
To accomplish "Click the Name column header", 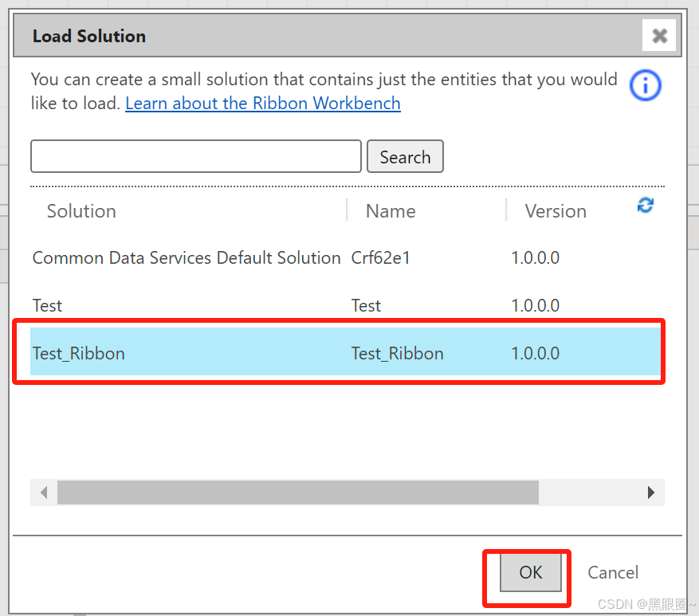I will [x=391, y=210].
